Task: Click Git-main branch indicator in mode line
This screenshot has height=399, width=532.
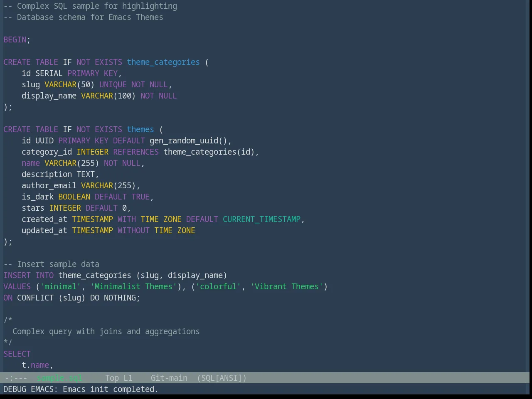Action: (x=169, y=378)
